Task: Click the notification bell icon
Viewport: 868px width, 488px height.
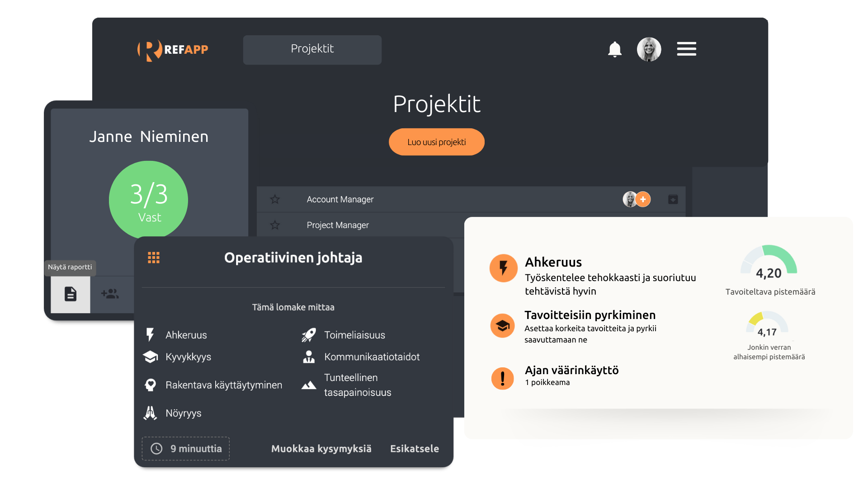Action: coord(614,49)
